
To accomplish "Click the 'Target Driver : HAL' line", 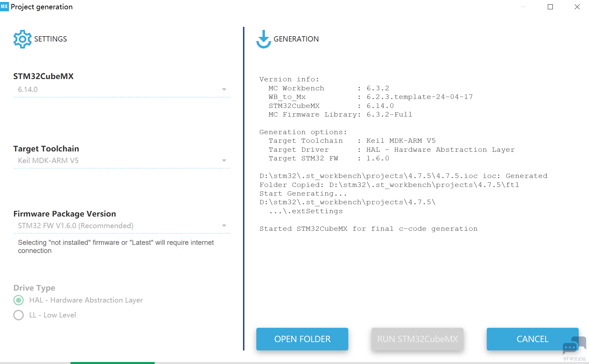I will (391, 150).
